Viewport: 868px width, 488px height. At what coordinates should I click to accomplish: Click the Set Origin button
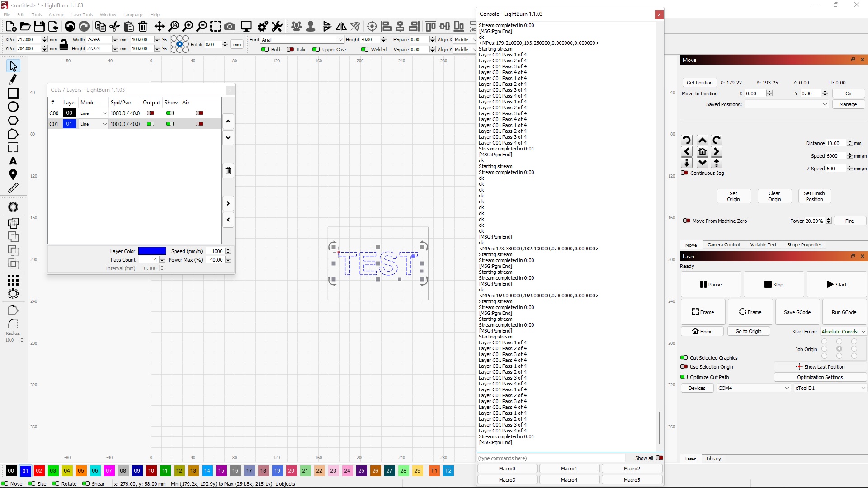[733, 196]
